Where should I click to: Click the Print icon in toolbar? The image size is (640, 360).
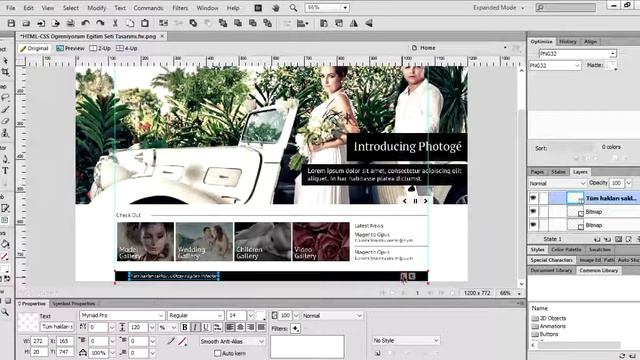click(x=71, y=23)
